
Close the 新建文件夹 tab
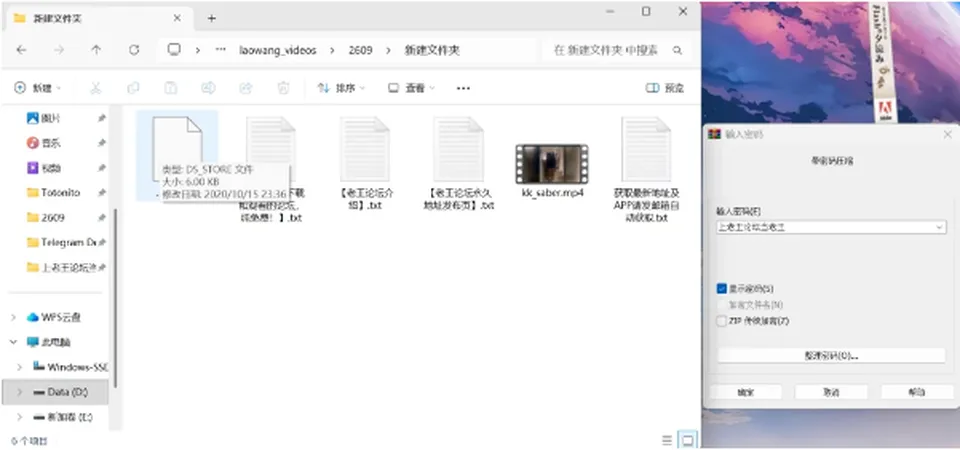click(177, 18)
